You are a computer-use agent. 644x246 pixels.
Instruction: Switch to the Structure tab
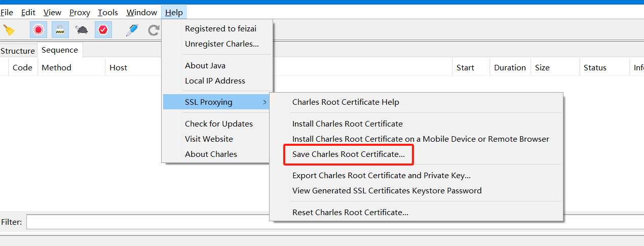(18, 51)
